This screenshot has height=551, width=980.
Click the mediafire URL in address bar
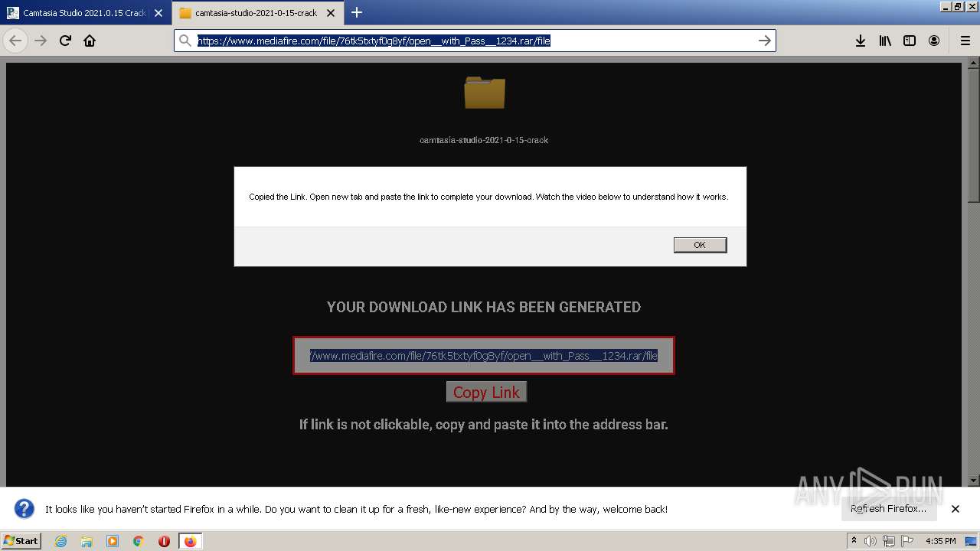click(374, 41)
